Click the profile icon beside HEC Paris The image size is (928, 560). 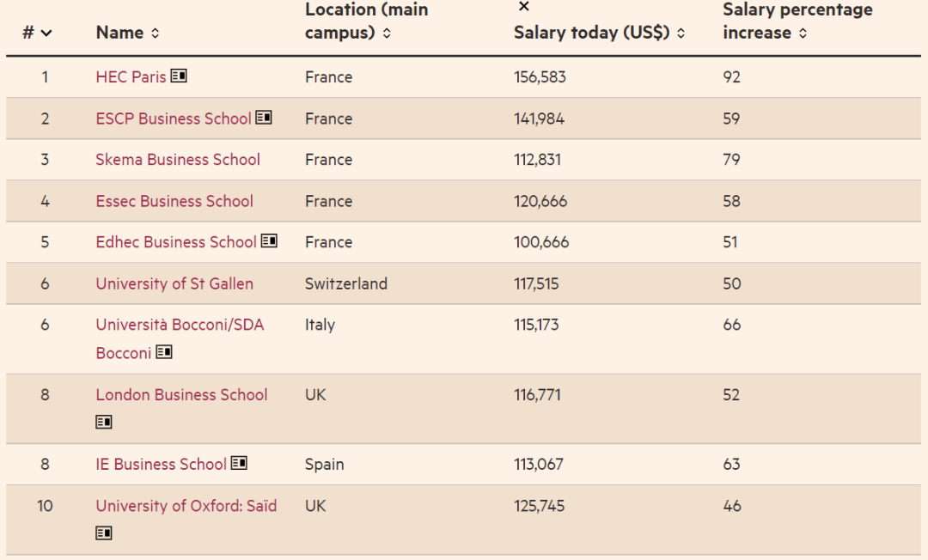(x=179, y=76)
